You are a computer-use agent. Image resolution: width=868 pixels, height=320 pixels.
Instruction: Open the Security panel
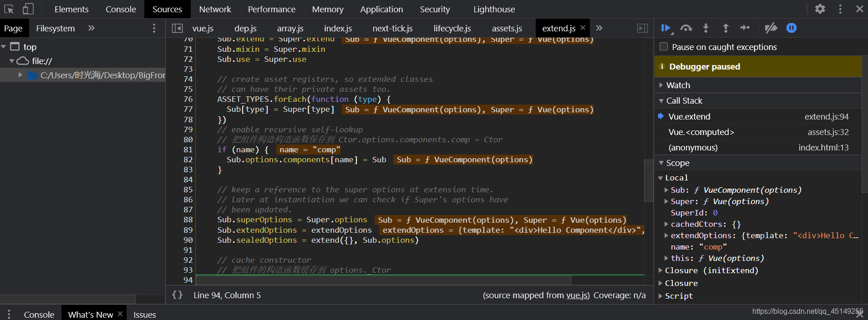(x=435, y=9)
